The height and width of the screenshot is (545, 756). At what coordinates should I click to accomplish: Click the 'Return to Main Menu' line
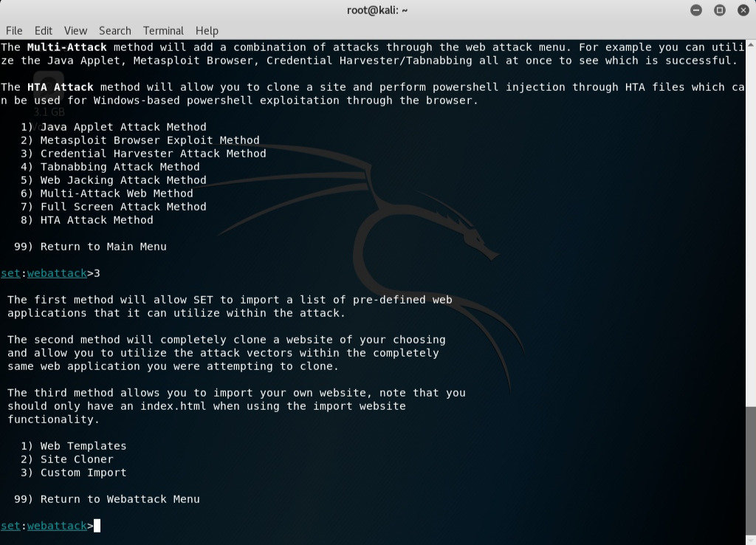pos(90,247)
